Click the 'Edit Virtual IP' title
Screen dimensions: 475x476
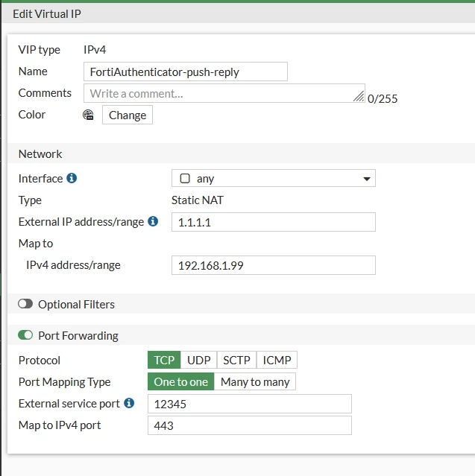[47, 14]
